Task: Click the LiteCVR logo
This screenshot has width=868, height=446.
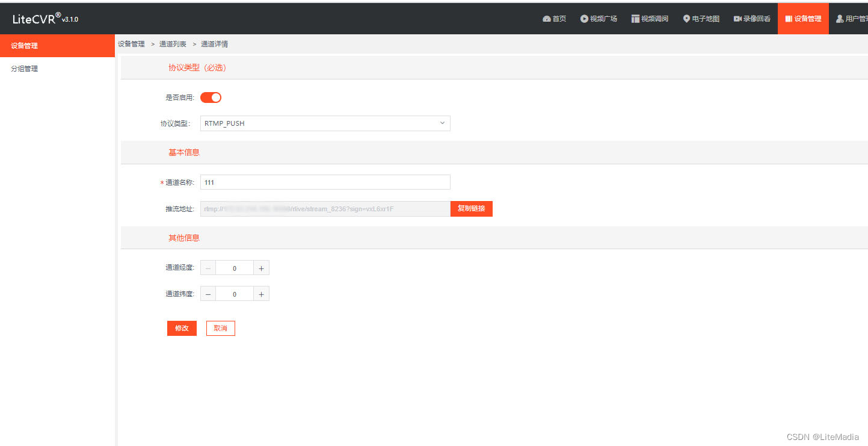Action: pos(45,19)
